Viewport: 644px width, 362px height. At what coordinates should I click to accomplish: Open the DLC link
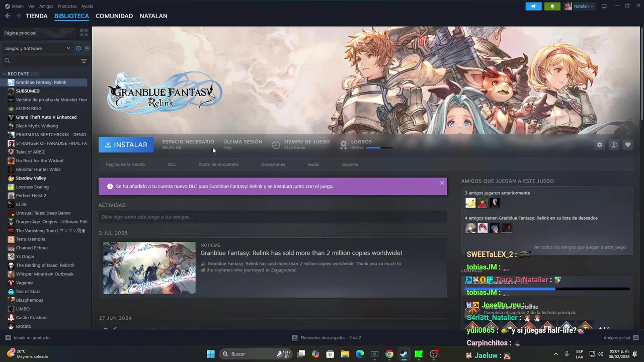coord(172,164)
